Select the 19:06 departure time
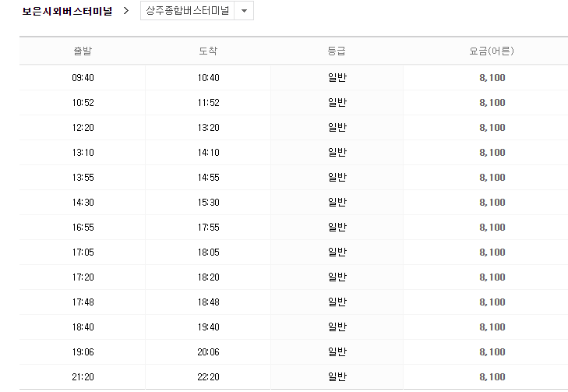 click(x=82, y=352)
